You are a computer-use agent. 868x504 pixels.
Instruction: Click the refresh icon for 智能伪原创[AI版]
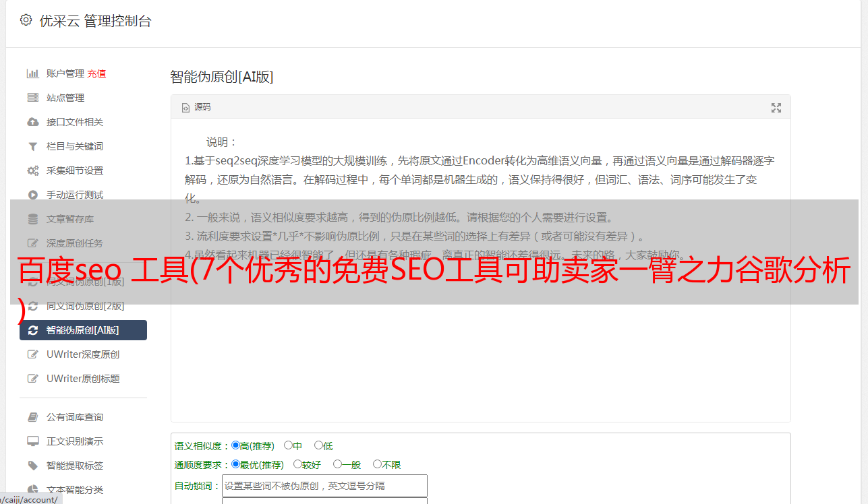tap(32, 330)
